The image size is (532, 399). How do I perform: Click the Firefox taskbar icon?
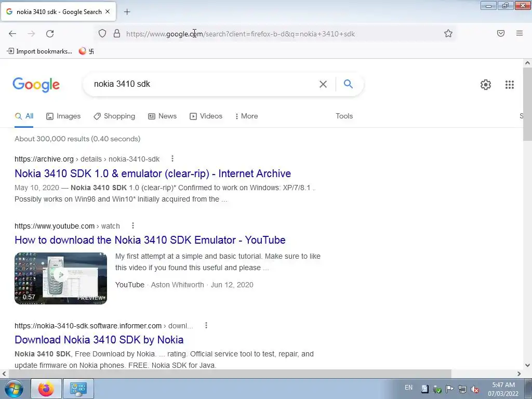tap(46, 389)
